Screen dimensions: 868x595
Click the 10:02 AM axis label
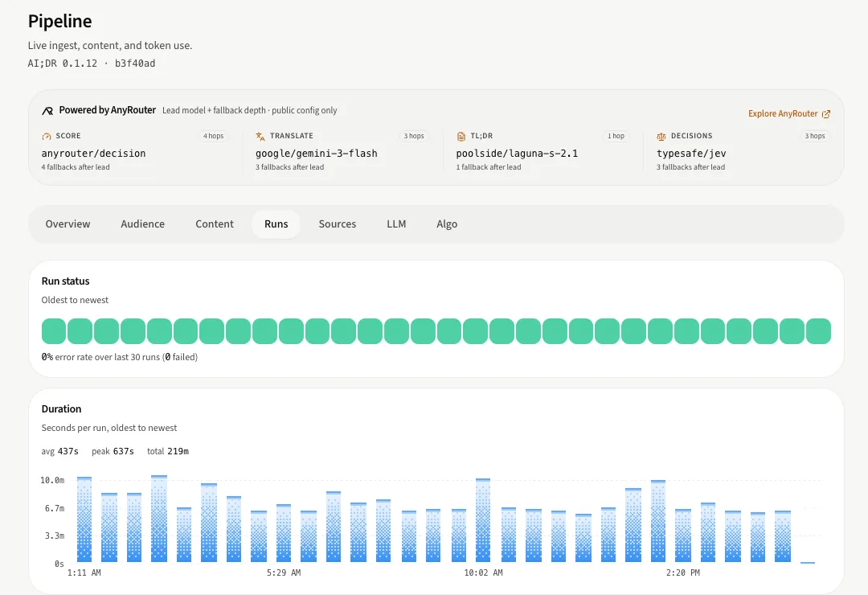tap(483, 572)
